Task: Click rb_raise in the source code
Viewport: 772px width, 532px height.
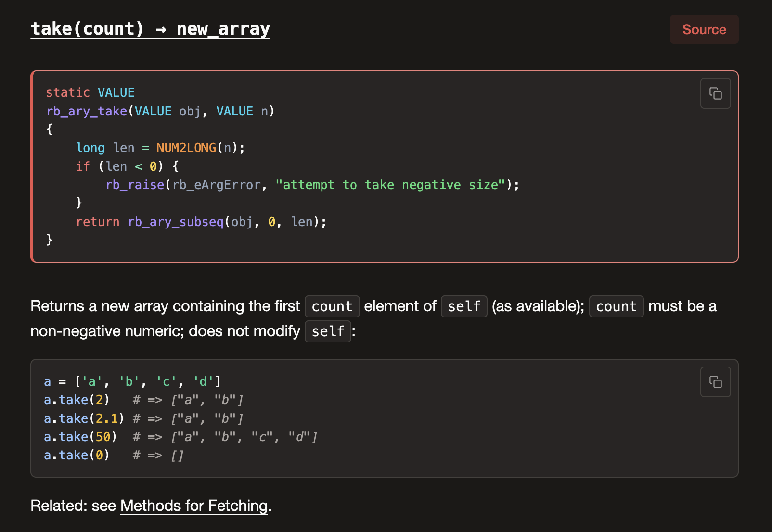Action: tap(135, 185)
